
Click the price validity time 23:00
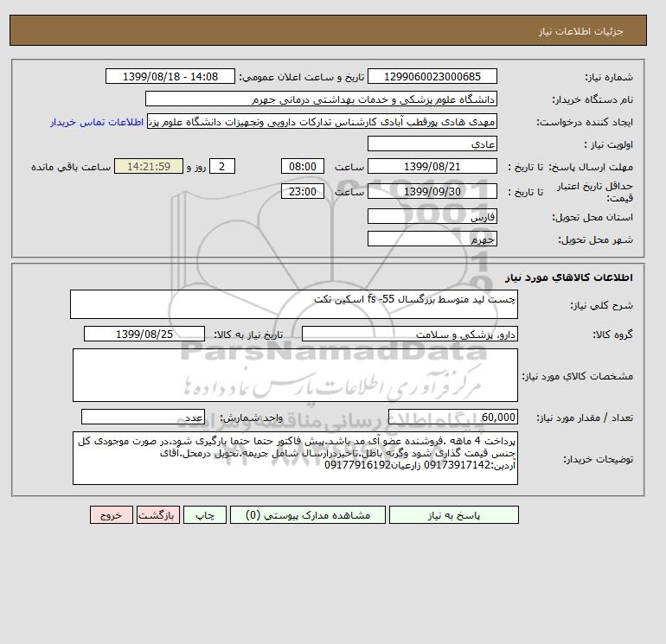[x=303, y=191]
